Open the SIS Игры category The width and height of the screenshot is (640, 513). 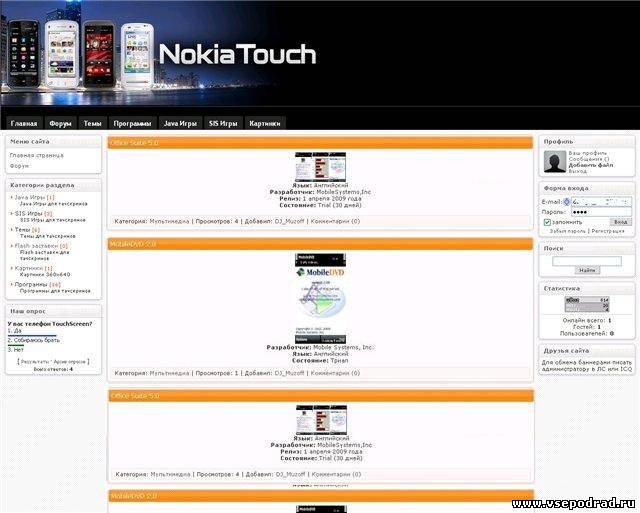click(x=29, y=213)
